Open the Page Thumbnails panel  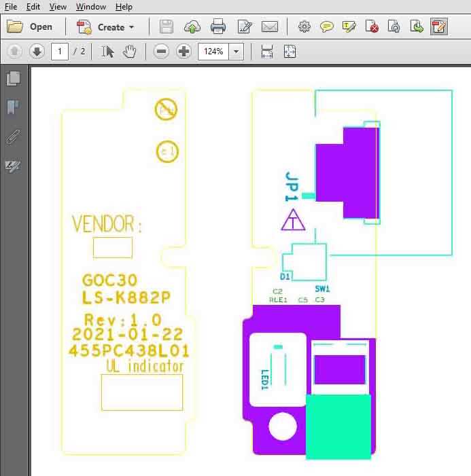(x=14, y=78)
